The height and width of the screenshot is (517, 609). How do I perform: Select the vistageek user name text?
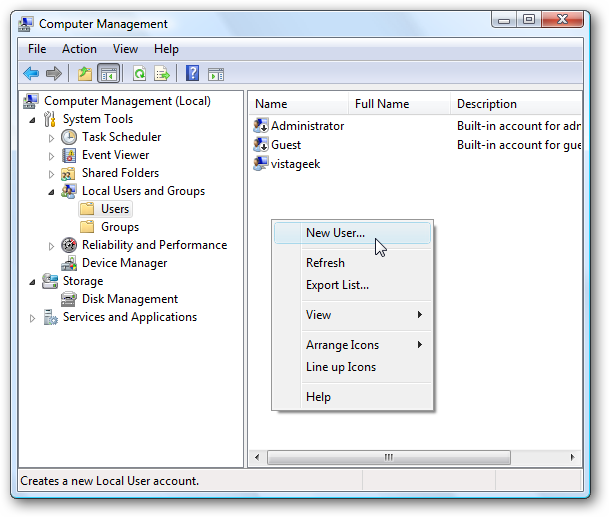[x=296, y=164]
